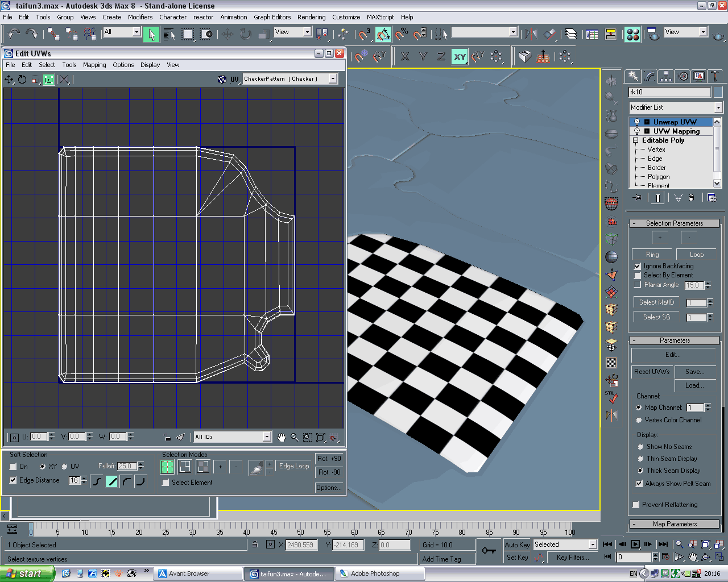Select the Pan hand tool in Edit UVWs

click(282, 437)
